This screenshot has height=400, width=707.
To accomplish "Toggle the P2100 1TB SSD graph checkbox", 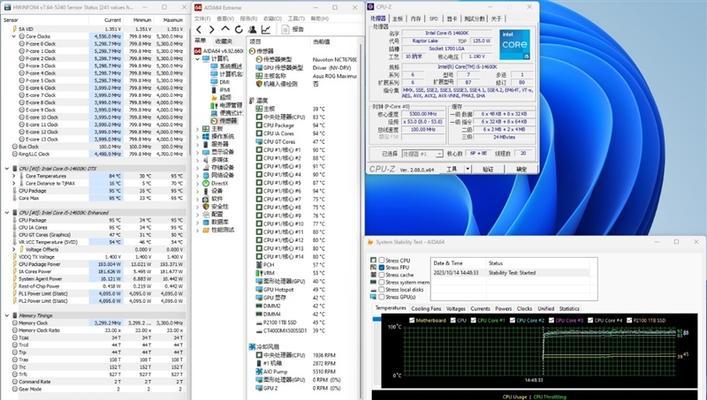I will [x=629, y=320].
